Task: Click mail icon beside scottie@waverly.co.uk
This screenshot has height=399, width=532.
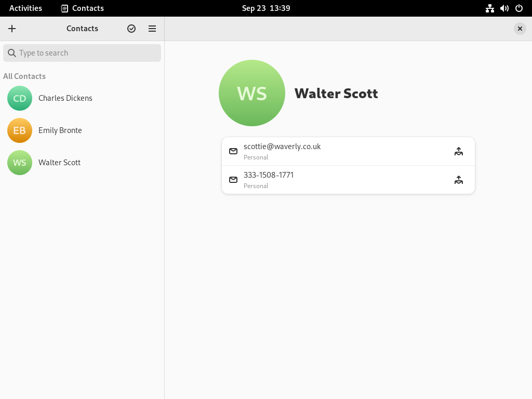Action: (233, 151)
